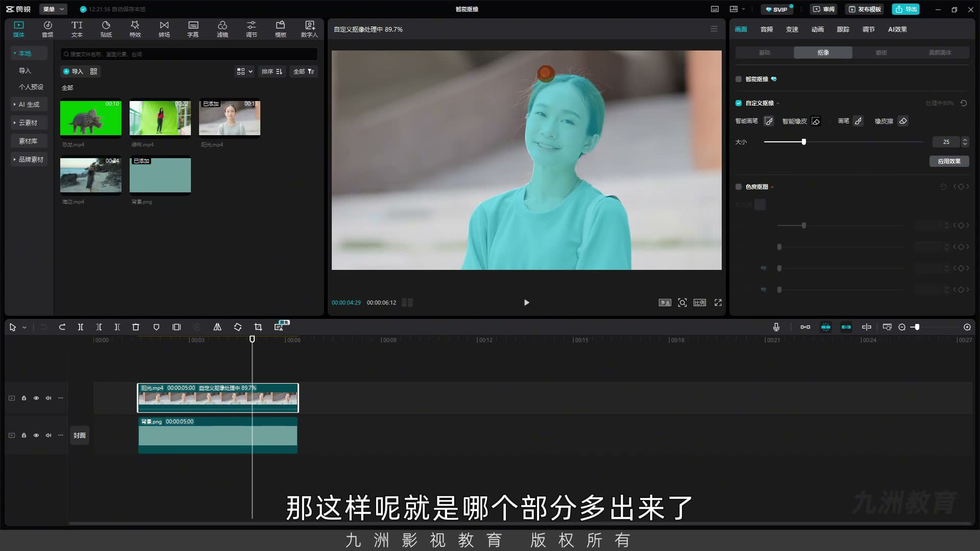
Task: Open the media view mode dropdown
Action: (x=244, y=71)
